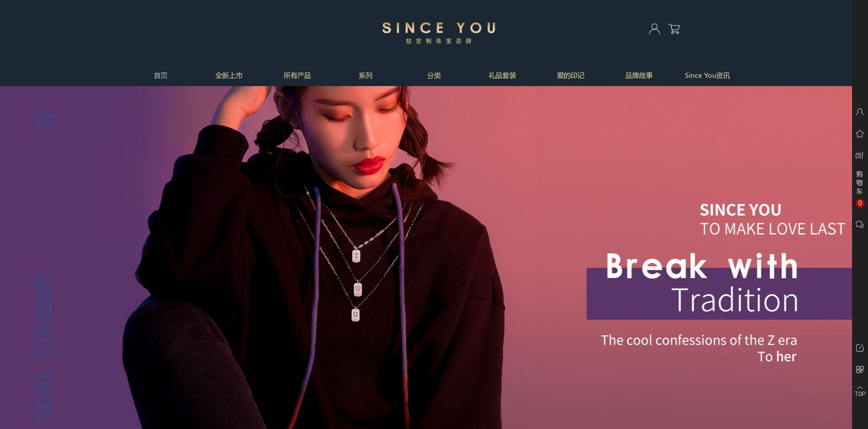The image size is (868, 429).
Task: Open the chat message icon in sidebar
Action: [x=860, y=225]
